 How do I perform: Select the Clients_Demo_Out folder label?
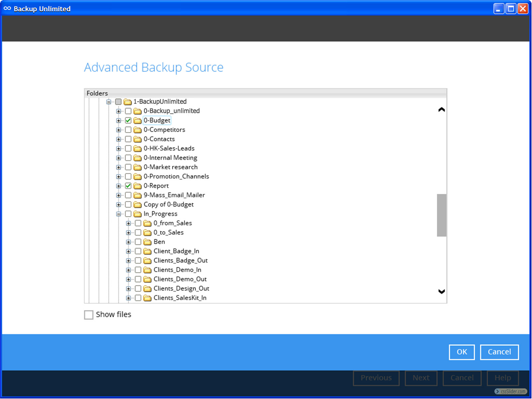tap(180, 279)
